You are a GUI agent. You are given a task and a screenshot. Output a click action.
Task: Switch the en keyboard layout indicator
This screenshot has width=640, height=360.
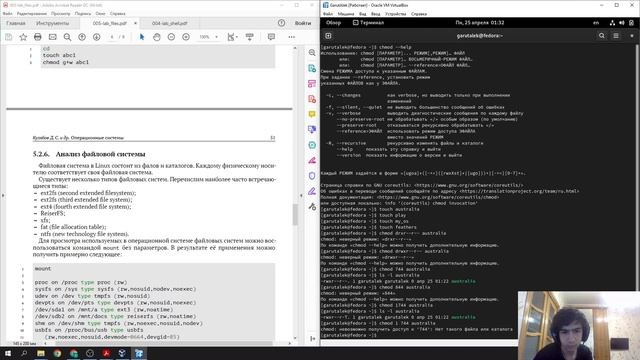point(596,23)
